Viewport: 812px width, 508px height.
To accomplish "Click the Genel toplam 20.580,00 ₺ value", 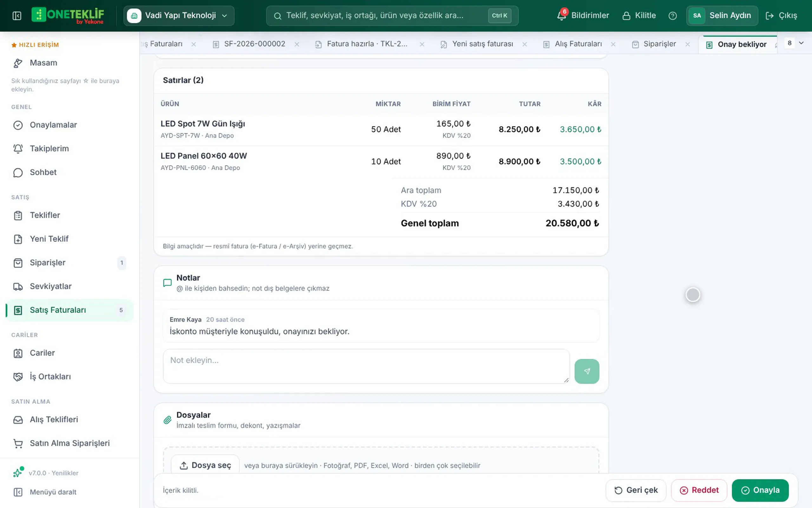I will [x=572, y=224].
